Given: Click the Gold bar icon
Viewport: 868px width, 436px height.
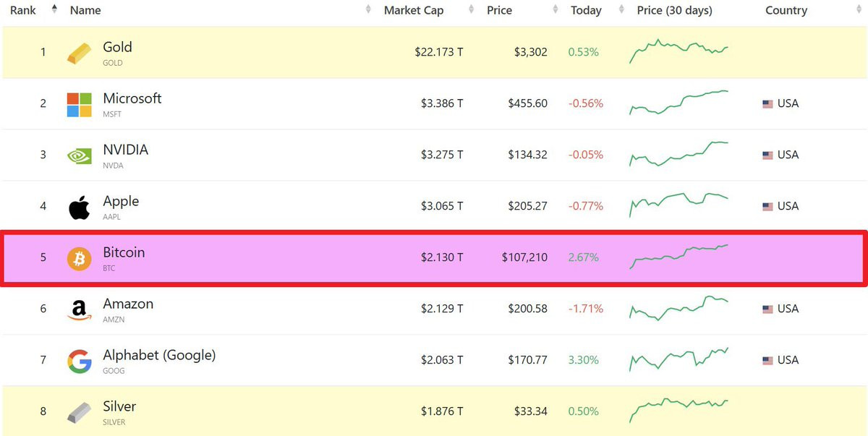Looking at the screenshot, I should tap(80, 53).
